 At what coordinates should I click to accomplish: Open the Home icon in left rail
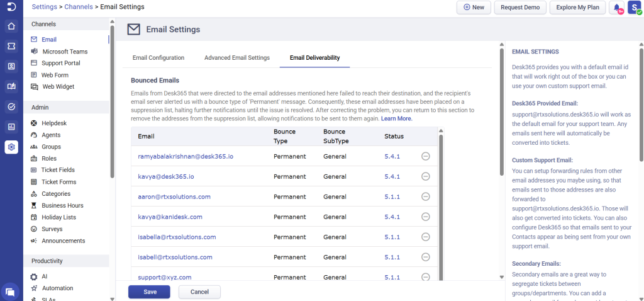[11, 26]
